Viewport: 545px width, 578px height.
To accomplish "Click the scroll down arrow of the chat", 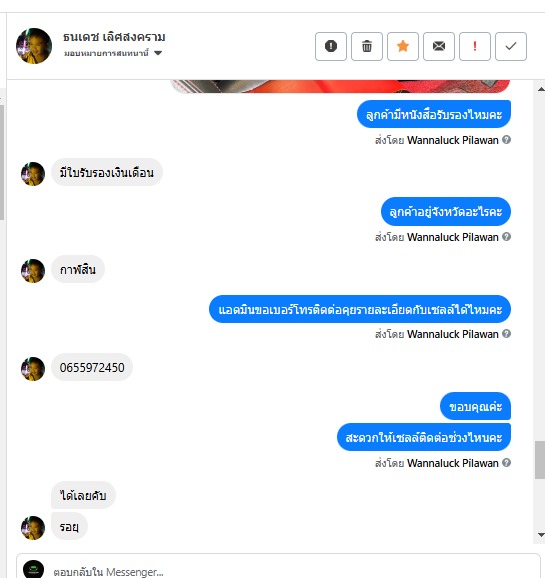I will [541, 535].
